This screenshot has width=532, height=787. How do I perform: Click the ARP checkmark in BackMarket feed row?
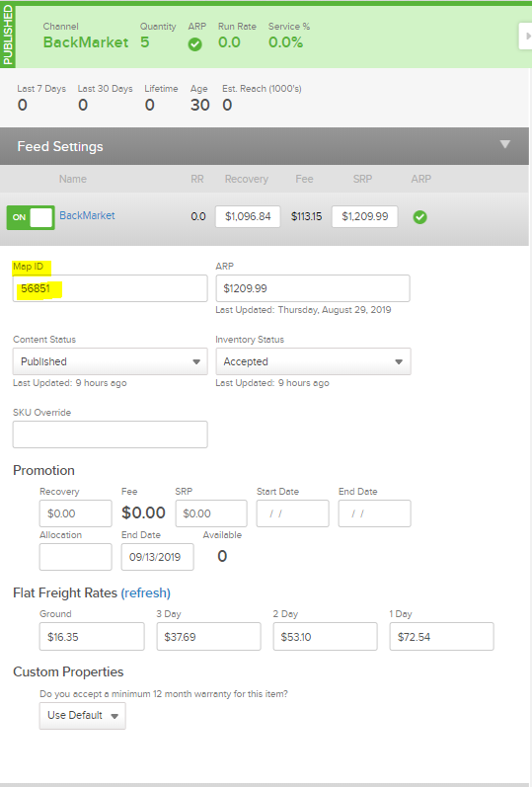coord(420,217)
